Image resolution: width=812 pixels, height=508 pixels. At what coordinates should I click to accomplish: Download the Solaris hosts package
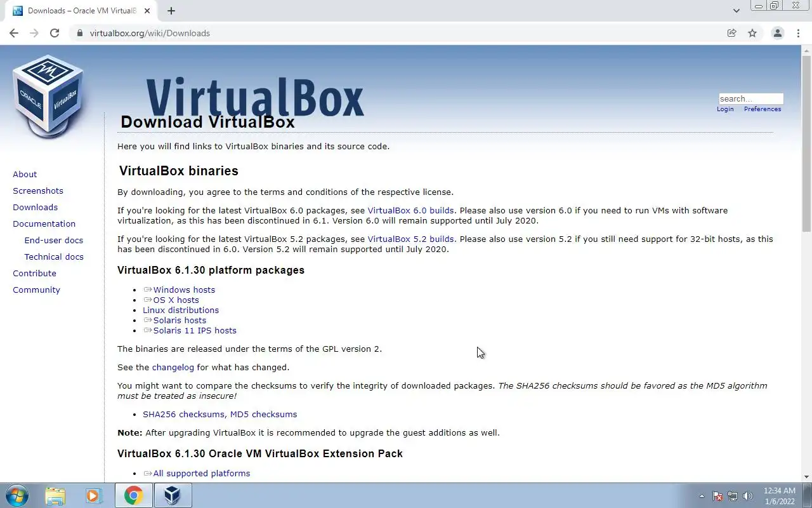(x=180, y=320)
